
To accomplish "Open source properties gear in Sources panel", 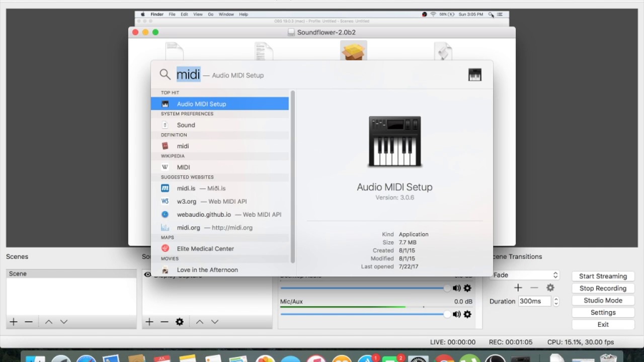I will click(180, 322).
